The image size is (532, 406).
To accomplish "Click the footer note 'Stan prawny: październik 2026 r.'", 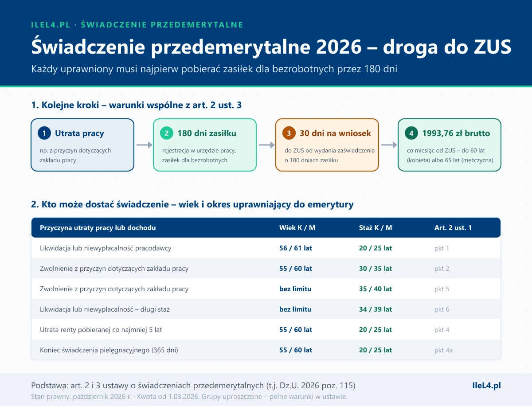I will coord(189,397).
